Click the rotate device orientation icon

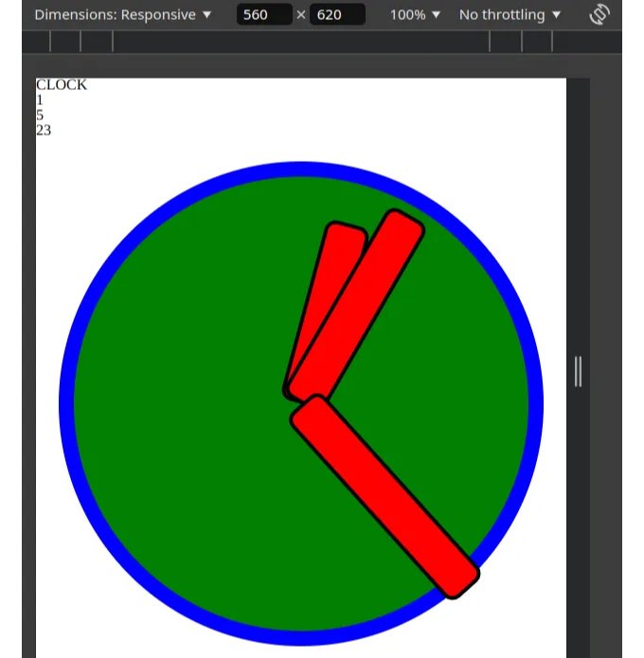pos(599,15)
